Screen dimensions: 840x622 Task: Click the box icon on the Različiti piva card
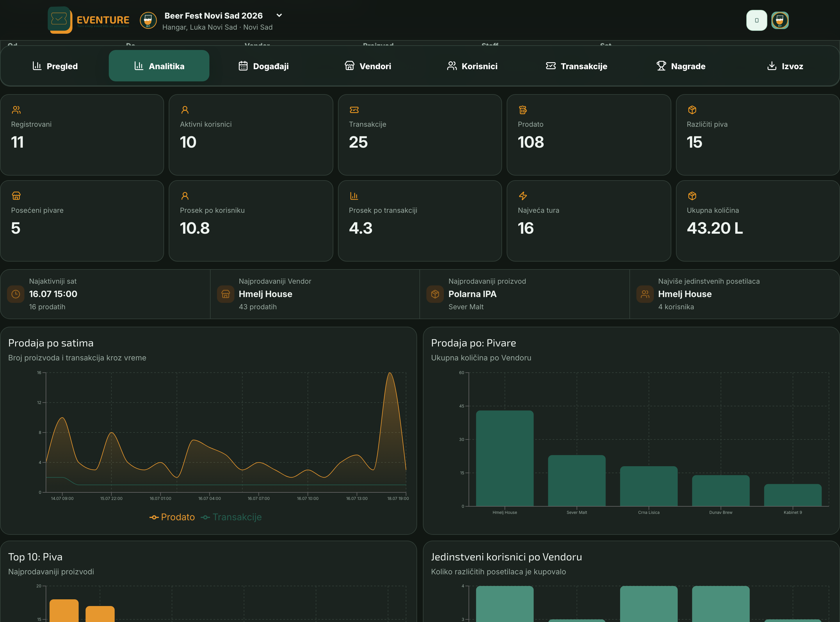pyautogui.click(x=692, y=110)
